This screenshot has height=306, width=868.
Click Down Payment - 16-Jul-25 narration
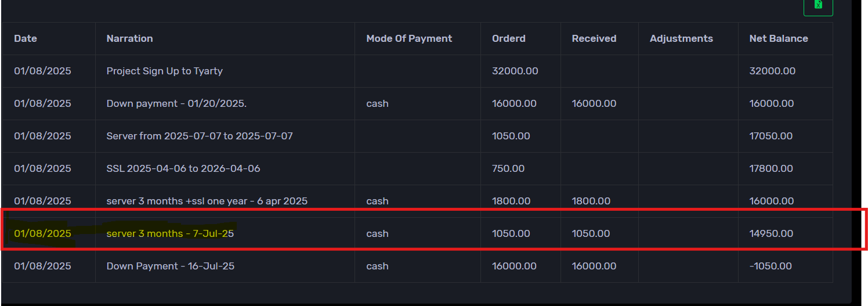pyautogui.click(x=170, y=266)
